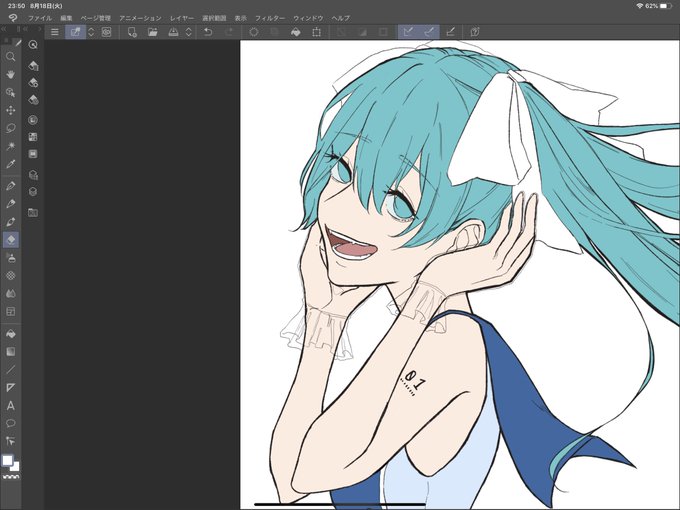This screenshot has height=510, width=680.
Task: Toggle Snap to special ruler
Action: [429, 32]
